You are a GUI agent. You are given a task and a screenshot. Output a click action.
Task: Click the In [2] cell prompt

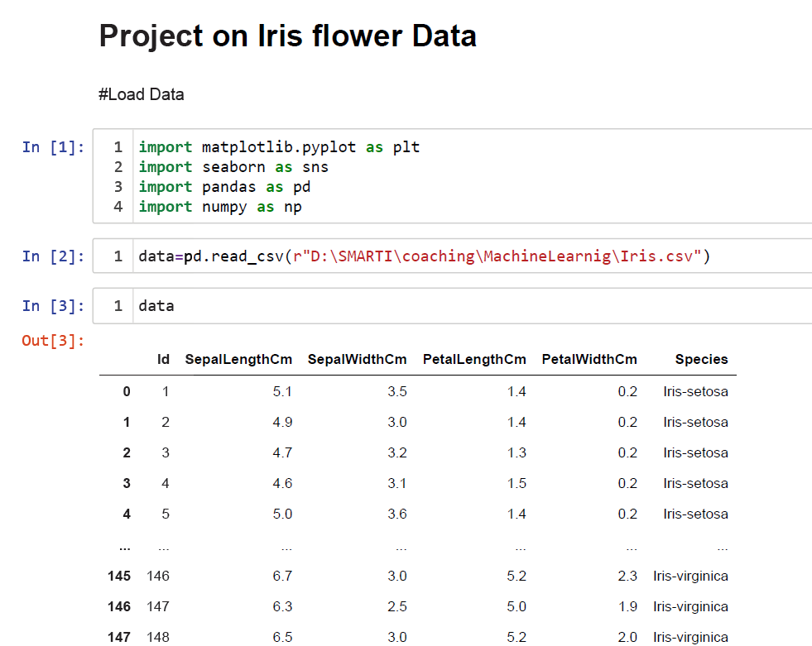[53, 256]
